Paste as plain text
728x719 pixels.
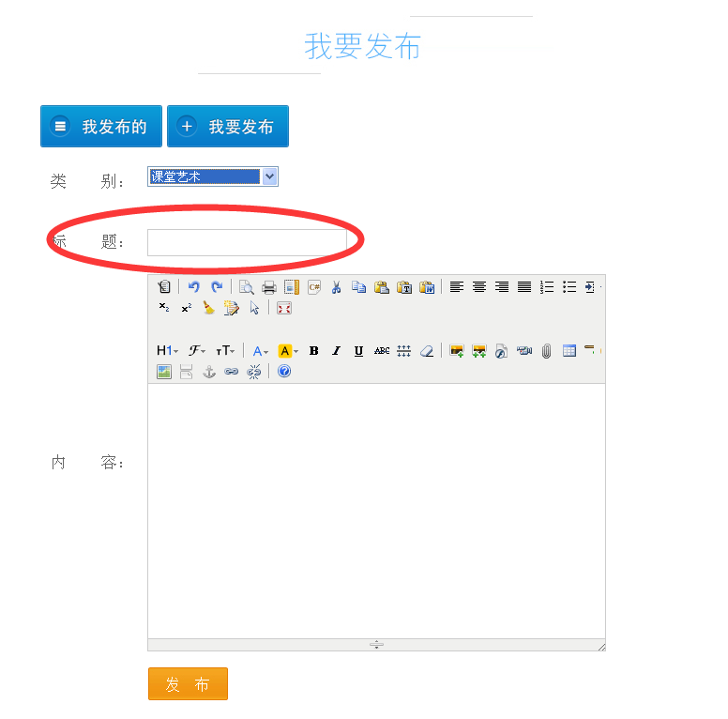pyautogui.click(x=404, y=287)
